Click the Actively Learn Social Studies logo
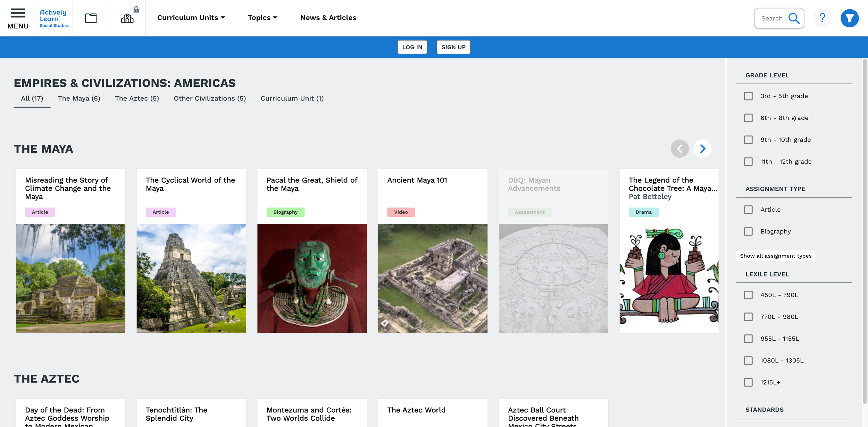This screenshot has width=868, height=427. (54, 18)
